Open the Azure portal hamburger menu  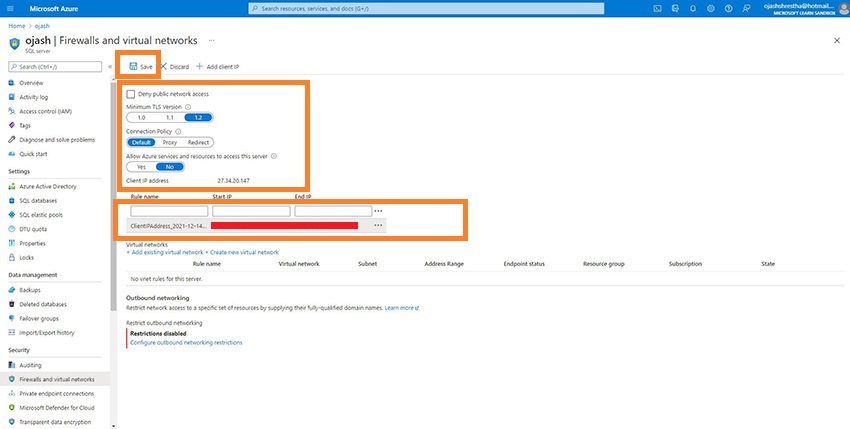tap(10, 9)
